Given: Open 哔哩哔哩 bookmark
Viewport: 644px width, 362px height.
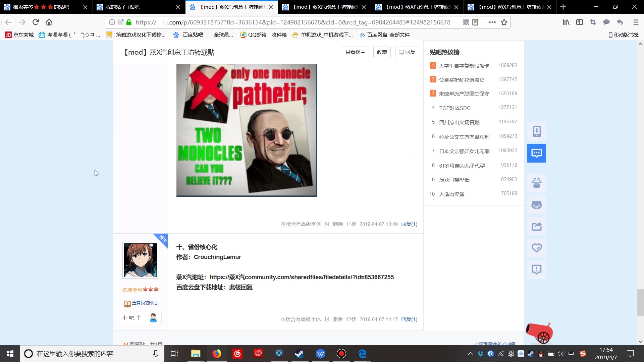Looking at the screenshot, I should [x=69, y=35].
